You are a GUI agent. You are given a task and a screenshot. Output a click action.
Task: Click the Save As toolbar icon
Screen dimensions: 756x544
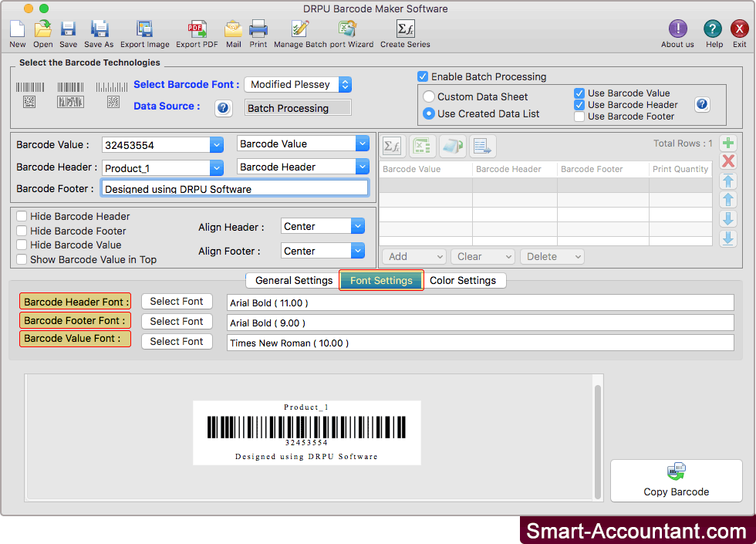[x=99, y=29]
